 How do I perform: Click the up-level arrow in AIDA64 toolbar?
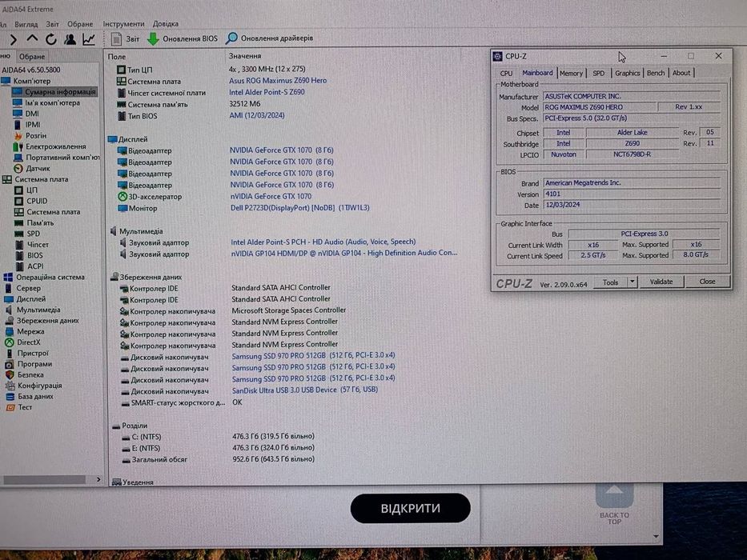(x=32, y=39)
